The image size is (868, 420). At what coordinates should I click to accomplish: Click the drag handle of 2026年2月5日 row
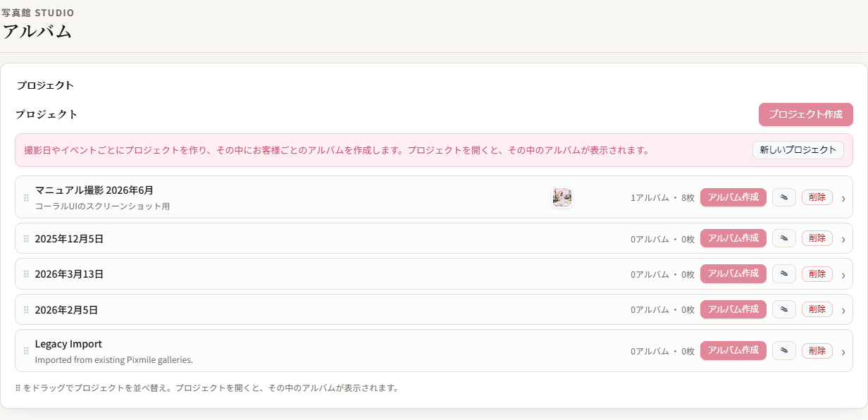[26, 310]
